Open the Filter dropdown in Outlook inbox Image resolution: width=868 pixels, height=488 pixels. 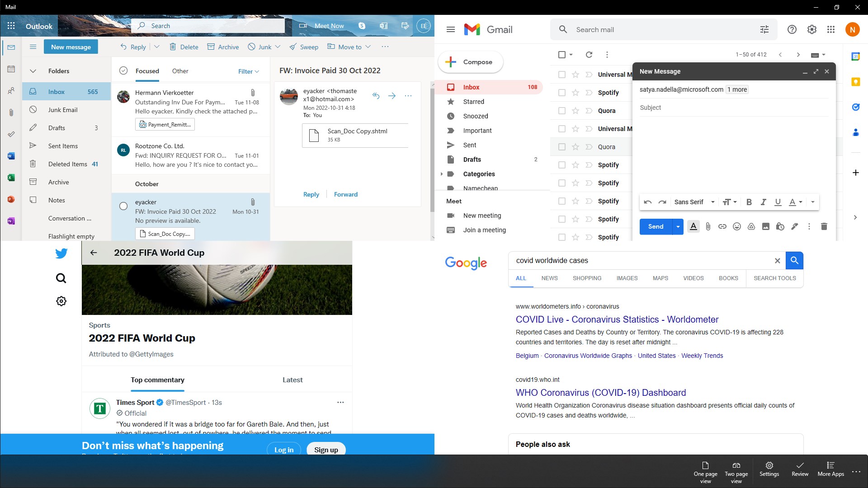pos(248,71)
